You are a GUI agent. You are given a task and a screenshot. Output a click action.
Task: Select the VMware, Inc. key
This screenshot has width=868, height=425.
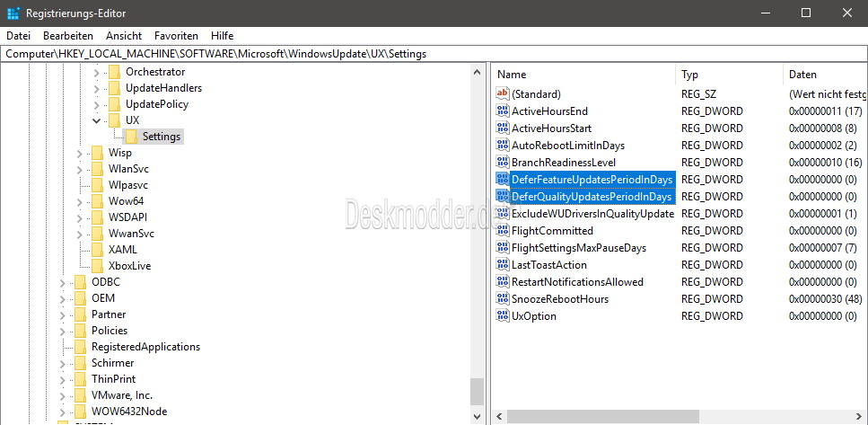coord(122,395)
